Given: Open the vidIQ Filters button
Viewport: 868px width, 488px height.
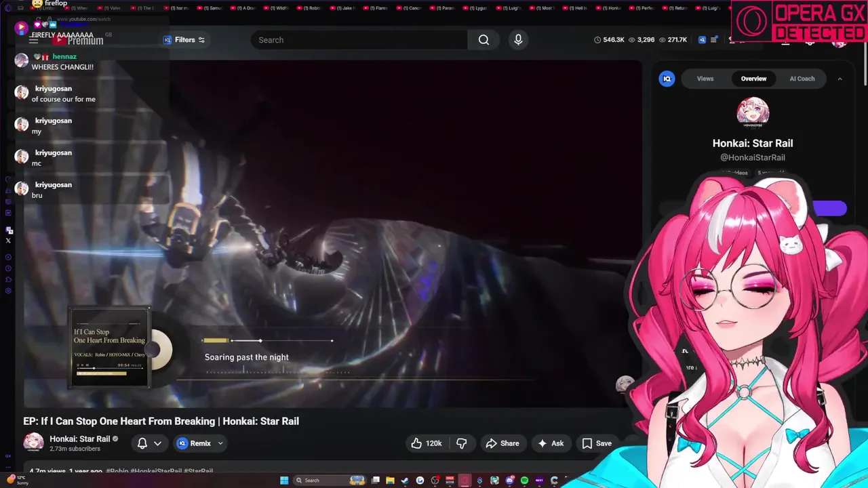Looking at the screenshot, I should tap(184, 40).
